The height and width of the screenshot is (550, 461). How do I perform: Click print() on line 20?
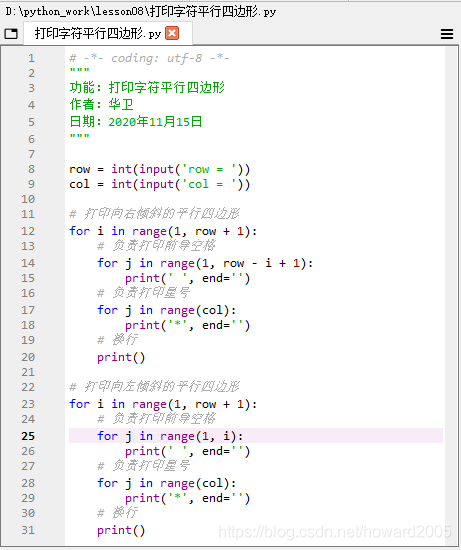[x=121, y=357]
